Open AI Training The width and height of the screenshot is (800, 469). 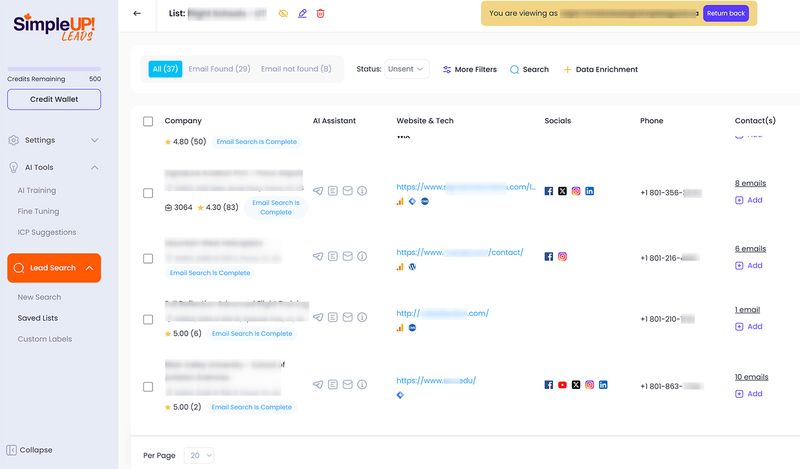point(37,190)
